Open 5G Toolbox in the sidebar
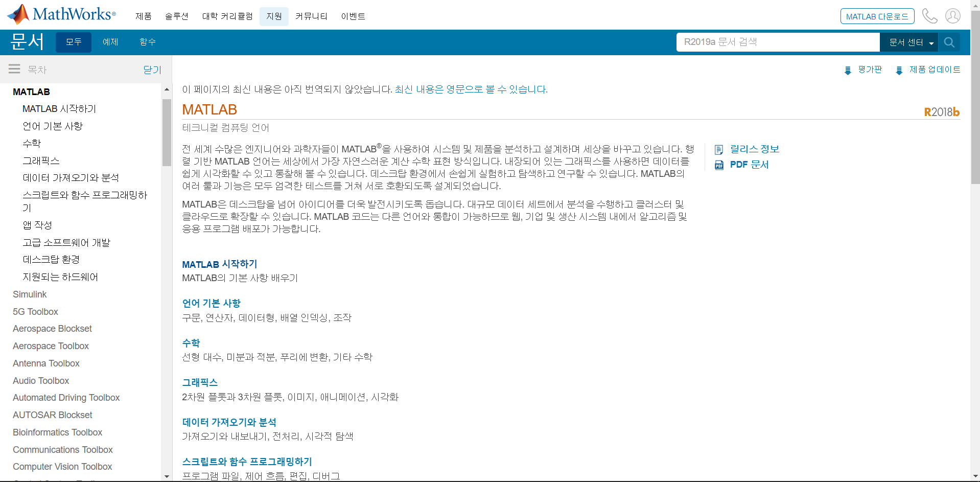Screen dimensions: 980x482 35,312
